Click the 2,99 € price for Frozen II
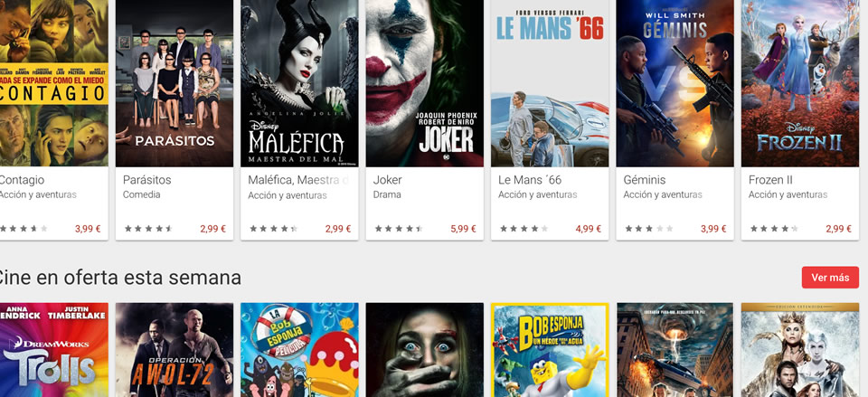868x397 pixels. 839,229
